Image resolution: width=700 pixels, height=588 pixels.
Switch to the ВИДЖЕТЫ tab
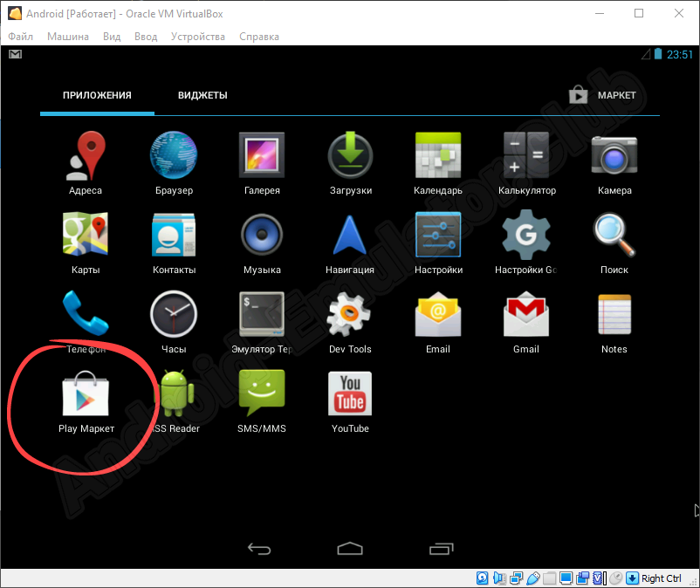click(202, 95)
